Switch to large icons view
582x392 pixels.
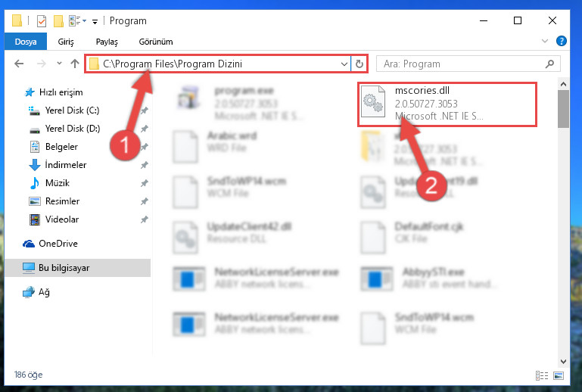[x=559, y=375]
